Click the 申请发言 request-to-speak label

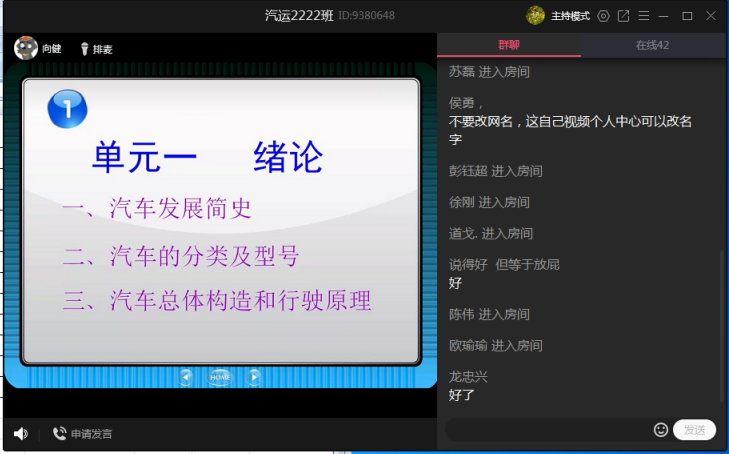(x=92, y=434)
